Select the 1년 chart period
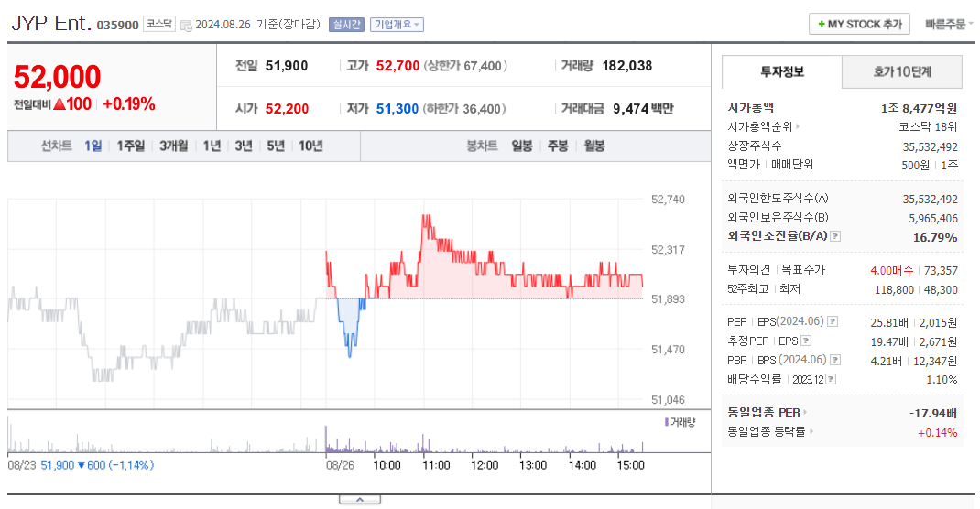The width and height of the screenshot is (980, 509). 212,146
